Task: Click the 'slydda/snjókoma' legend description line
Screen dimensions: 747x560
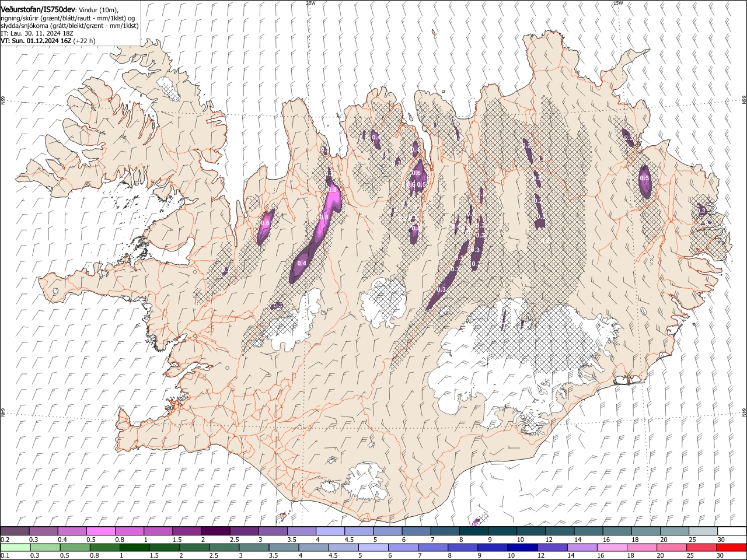Action: 69,26
